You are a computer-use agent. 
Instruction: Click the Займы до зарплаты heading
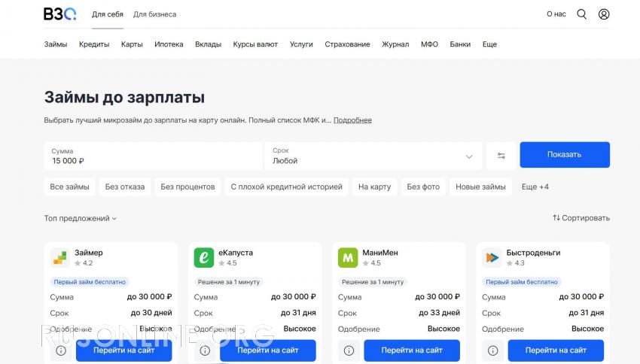[x=124, y=98]
